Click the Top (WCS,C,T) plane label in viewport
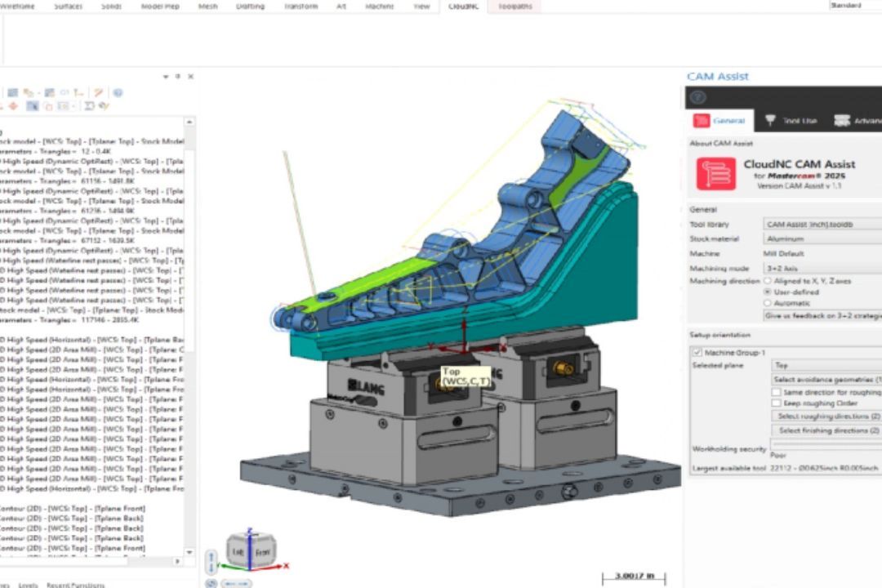 pyautogui.click(x=465, y=376)
